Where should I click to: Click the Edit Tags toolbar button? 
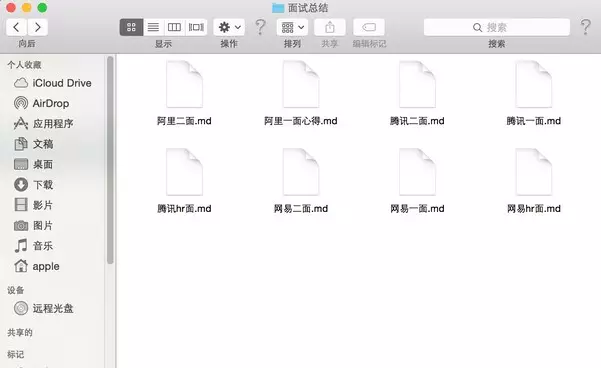(x=369, y=27)
